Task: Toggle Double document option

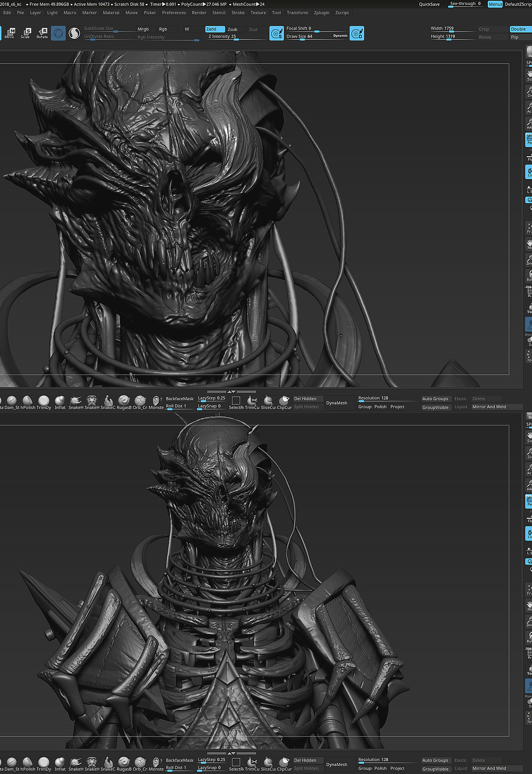Action: click(520, 29)
